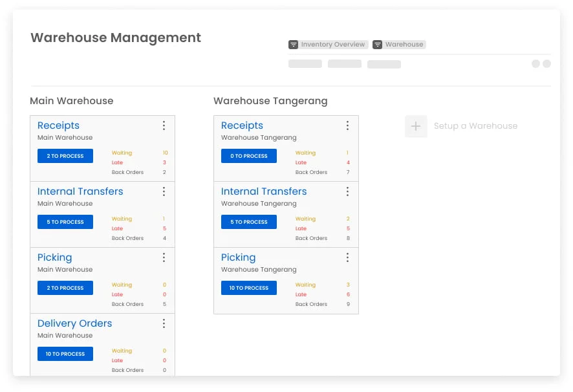Open kebab menu on Tangerang Receipts card

[x=347, y=125]
